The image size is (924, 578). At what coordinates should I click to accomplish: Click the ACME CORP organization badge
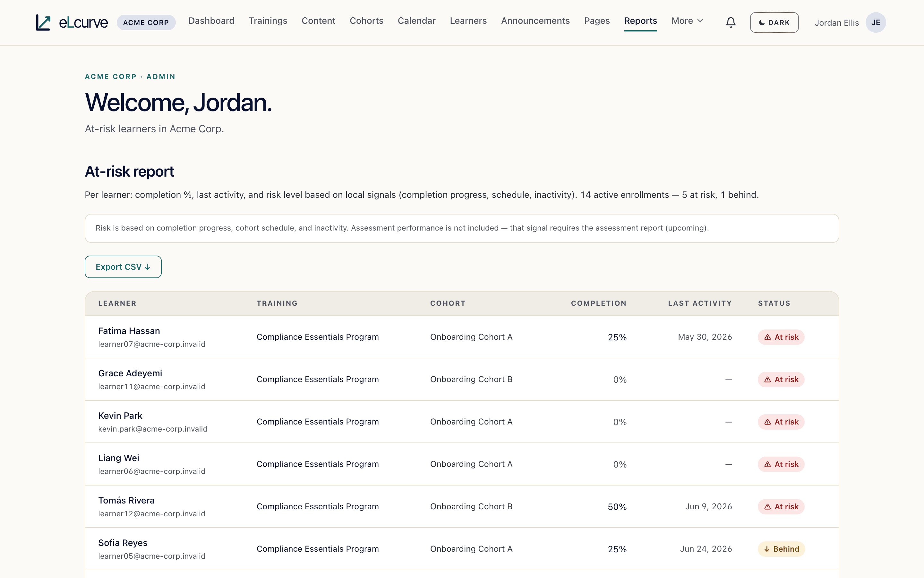[x=146, y=22]
